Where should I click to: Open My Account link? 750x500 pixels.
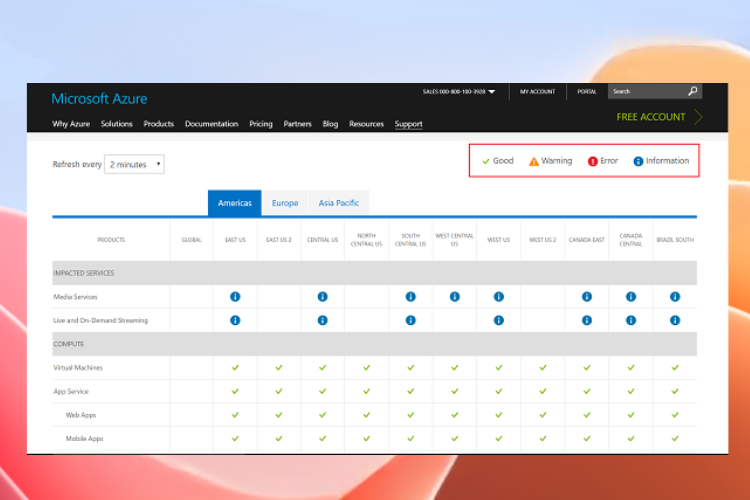[538, 91]
